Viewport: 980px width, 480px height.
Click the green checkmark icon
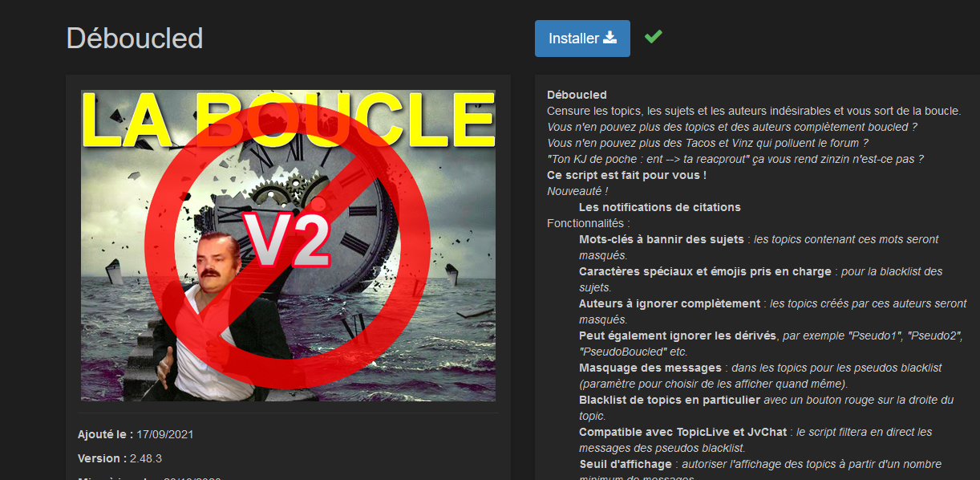pyautogui.click(x=653, y=36)
